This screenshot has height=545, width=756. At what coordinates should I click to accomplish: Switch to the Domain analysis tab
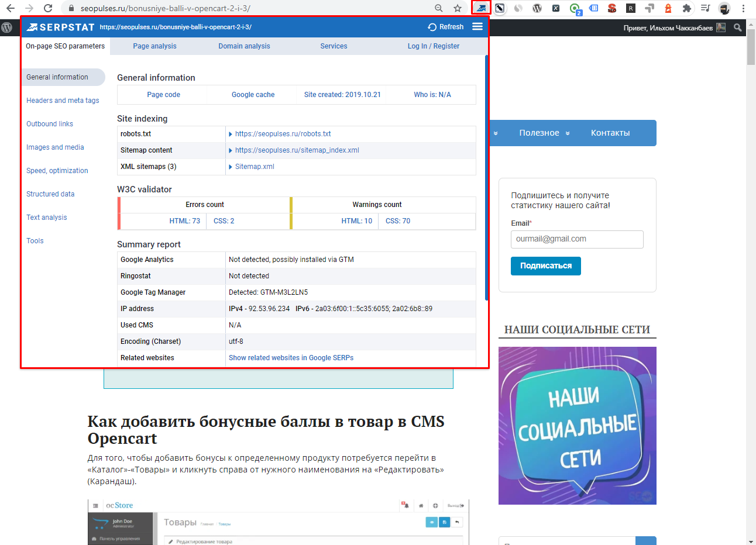tap(244, 46)
